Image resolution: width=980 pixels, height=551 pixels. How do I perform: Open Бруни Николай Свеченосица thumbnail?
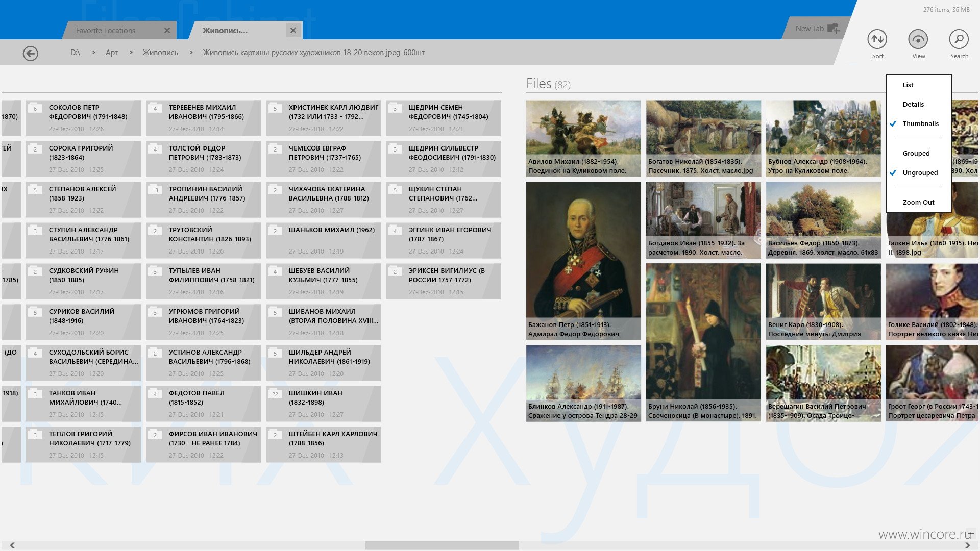point(703,342)
